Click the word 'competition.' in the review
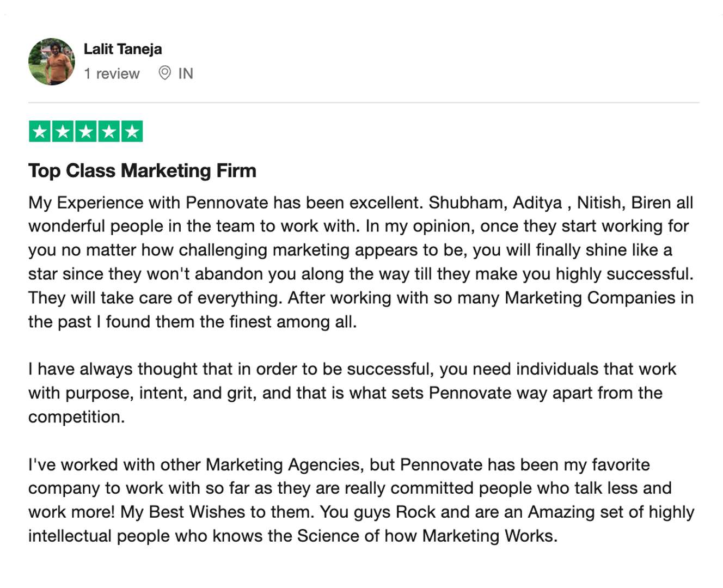The height and width of the screenshot is (588, 723). pyautogui.click(x=77, y=417)
